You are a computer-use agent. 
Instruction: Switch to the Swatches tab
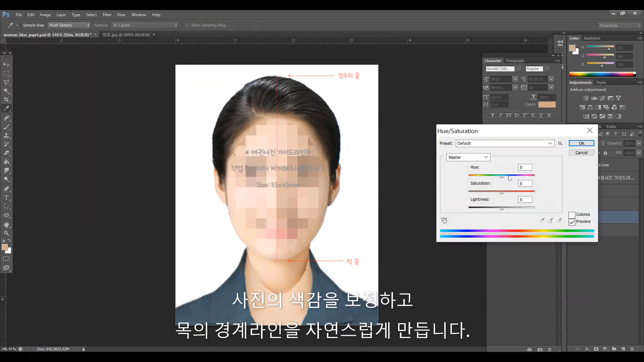592,38
